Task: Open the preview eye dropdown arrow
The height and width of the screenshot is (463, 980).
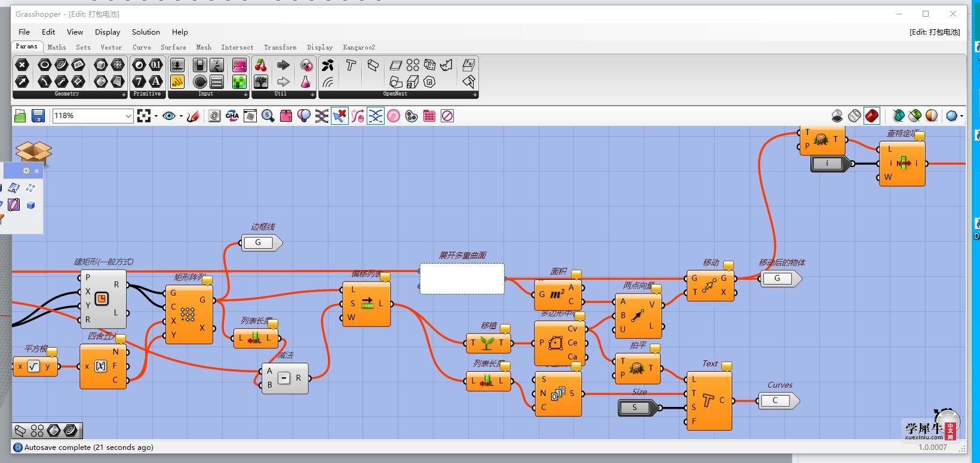Action: click(x=181, y=116)
